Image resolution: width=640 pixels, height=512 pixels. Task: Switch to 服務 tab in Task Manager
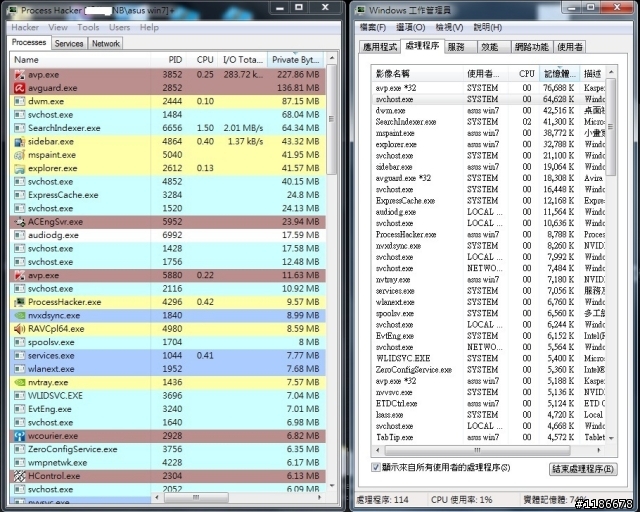pyautogui.click(x=460, y=47)
